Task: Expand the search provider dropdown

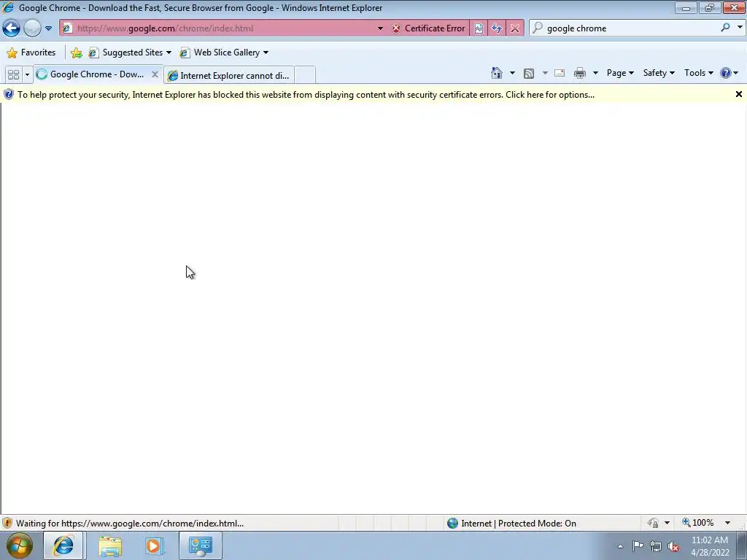Action: [x=740, y=28]
